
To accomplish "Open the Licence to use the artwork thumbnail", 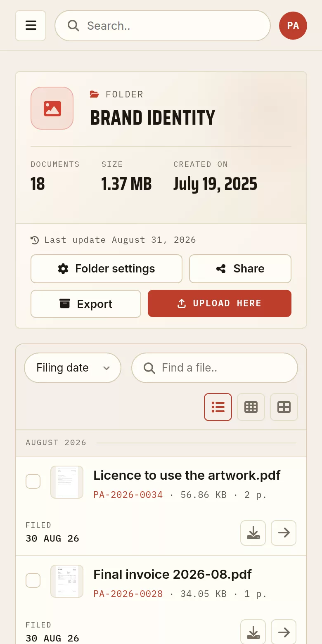I will click(67, 482).
